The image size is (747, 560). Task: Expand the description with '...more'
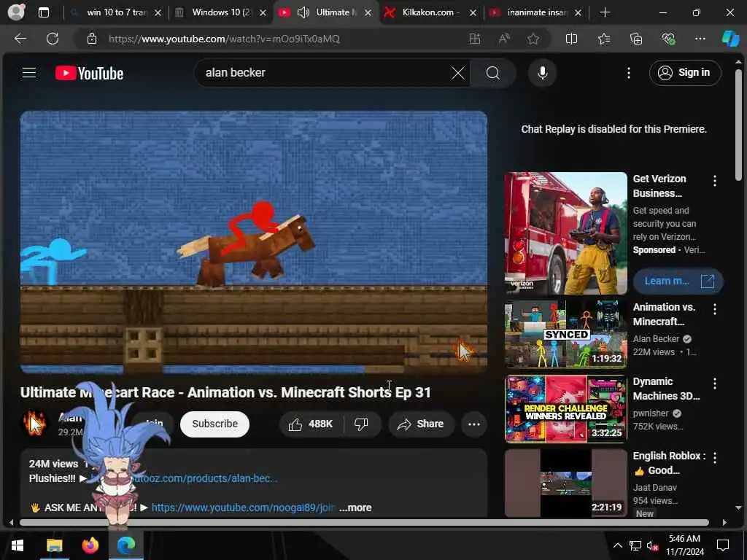click(355, 507)
